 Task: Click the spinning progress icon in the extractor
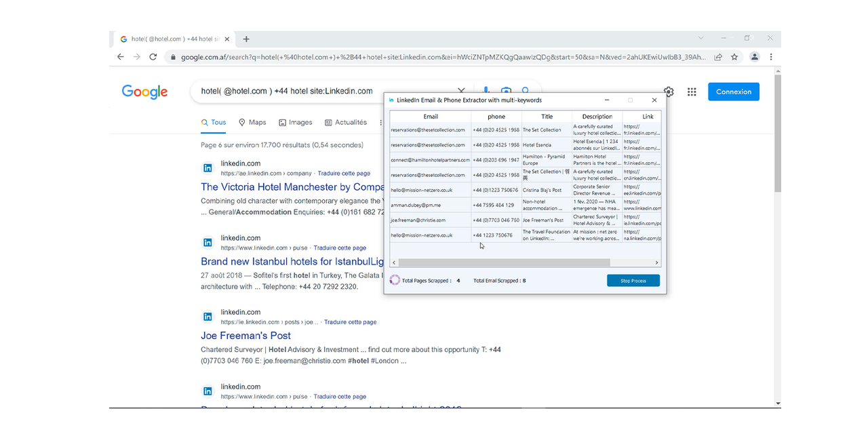click(395, 280)
